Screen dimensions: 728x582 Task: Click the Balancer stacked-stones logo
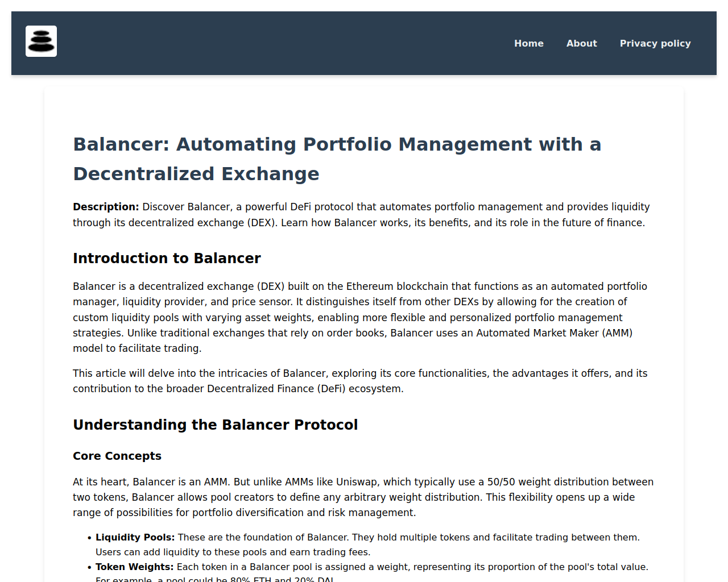point(41,41)
